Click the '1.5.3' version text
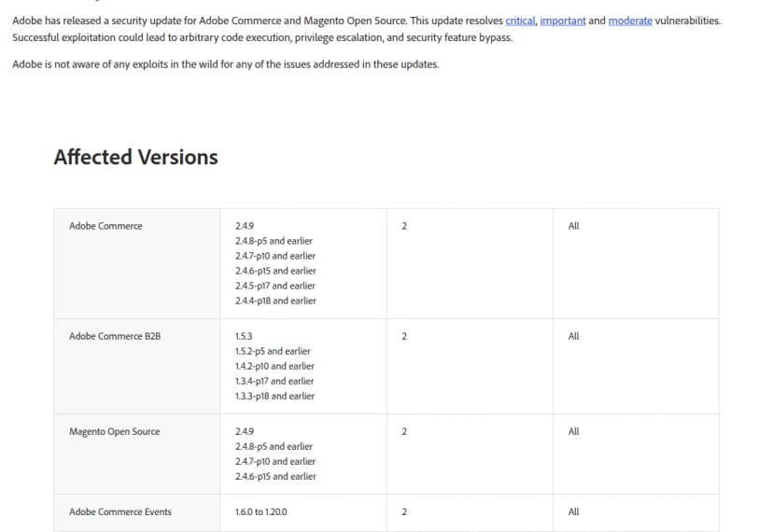The width and height of the screenshot is (773, 532). point(244,336)
